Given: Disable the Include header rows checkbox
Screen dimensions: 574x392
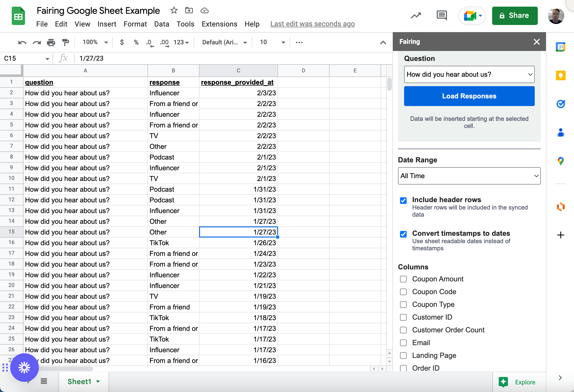Looking at the screenshot, I should pyautogui.click(x=403, y=201).
